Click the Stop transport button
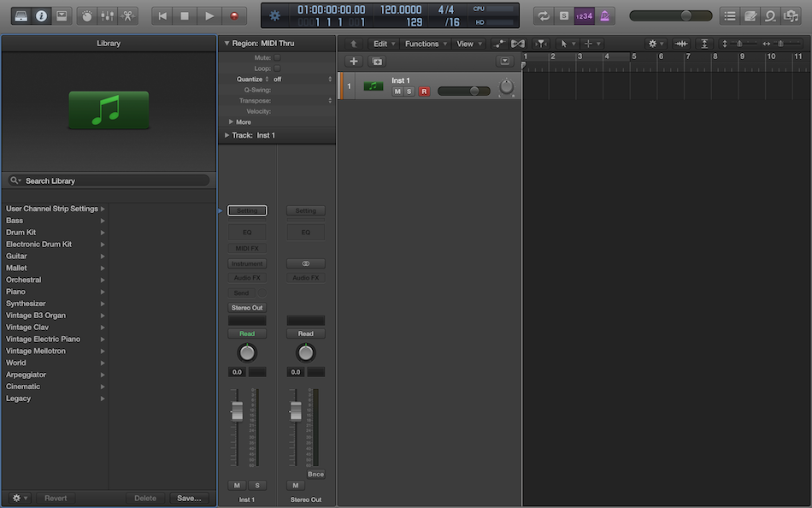 point(185,16)
